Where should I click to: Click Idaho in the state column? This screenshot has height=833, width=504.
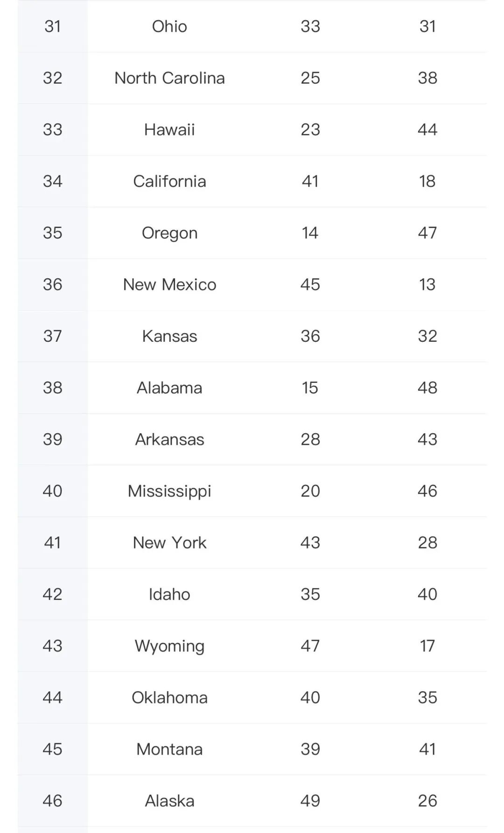coord(169,594)
